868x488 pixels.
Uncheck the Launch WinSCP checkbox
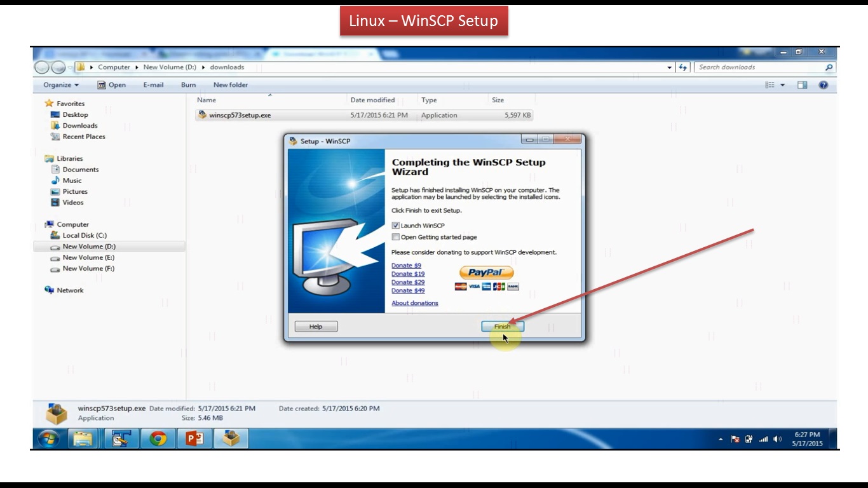396,226
